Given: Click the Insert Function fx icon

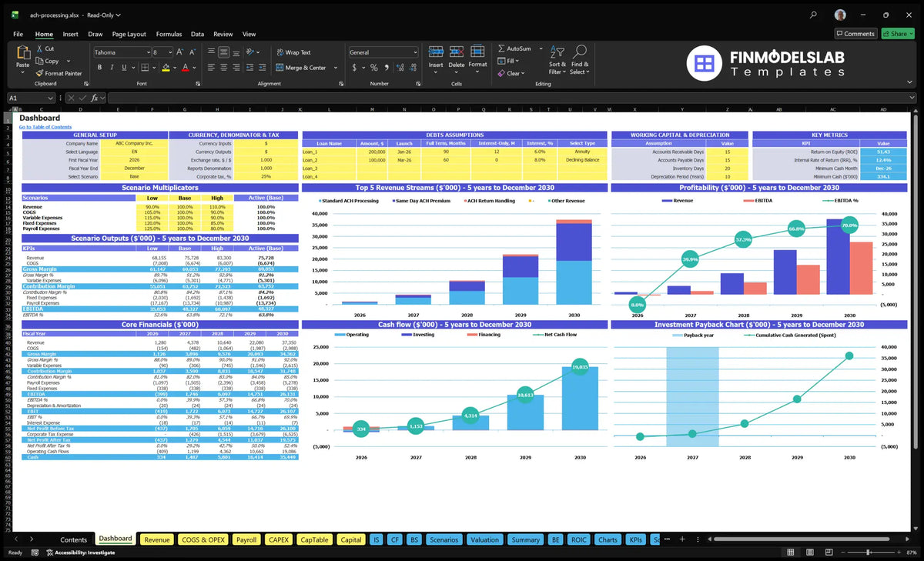Looking at the screenshot, I should tap(94, 98).
